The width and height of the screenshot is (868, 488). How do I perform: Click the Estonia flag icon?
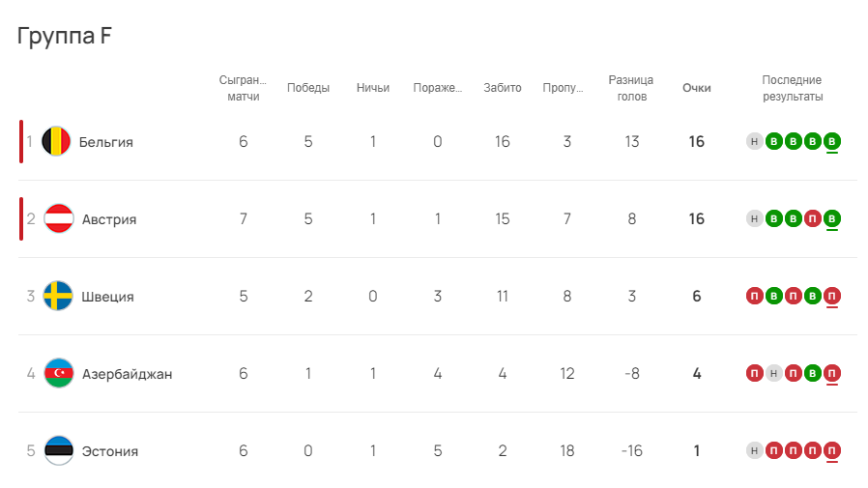(x=59, y=451)
